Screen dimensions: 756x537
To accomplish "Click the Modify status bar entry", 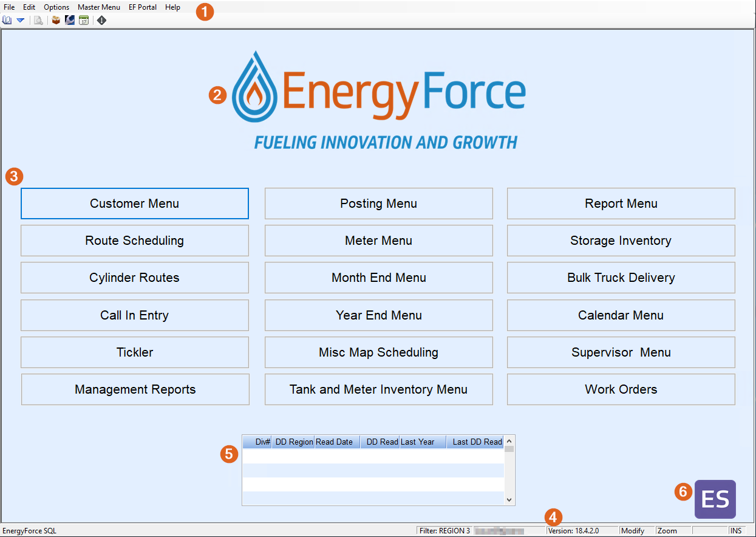I will point(637,531).
